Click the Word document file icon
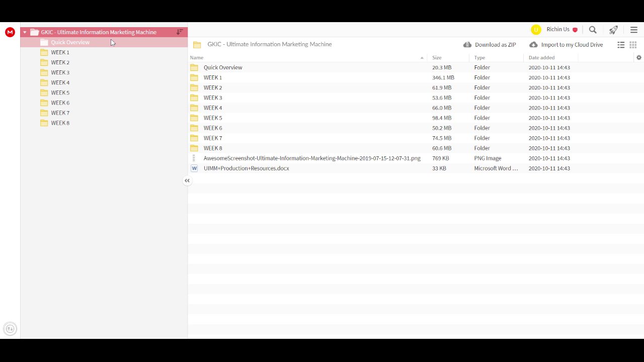 [x=194, y=168]
